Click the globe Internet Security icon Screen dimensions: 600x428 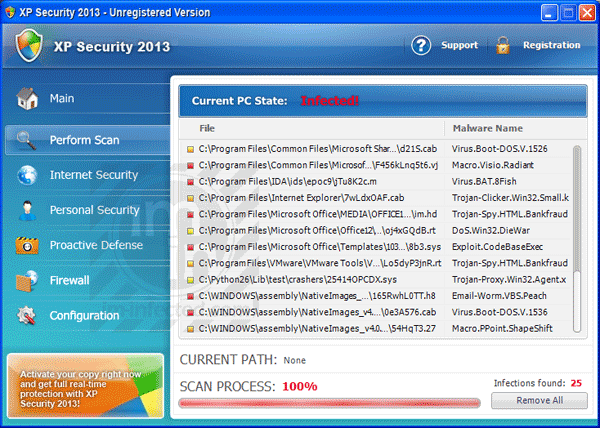(27, 175)
